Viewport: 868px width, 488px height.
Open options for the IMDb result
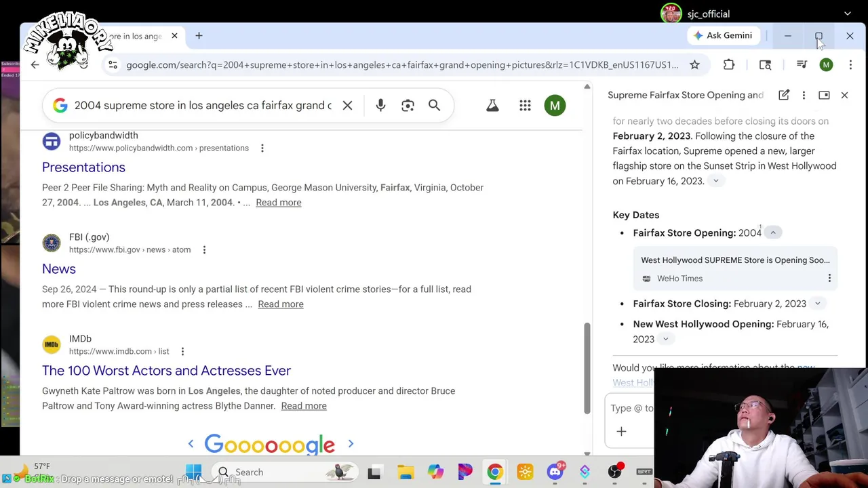click(x=182, y=352)
